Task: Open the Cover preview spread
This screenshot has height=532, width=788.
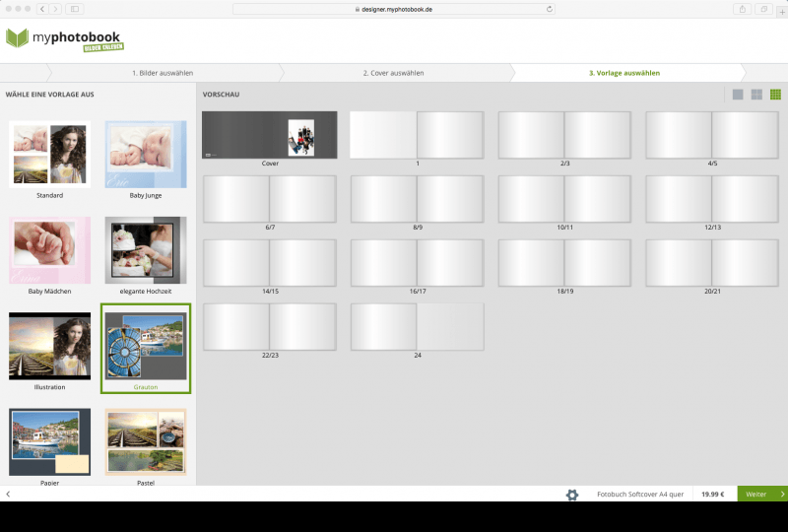Action: pyautogui.click(x=270, y=135)
